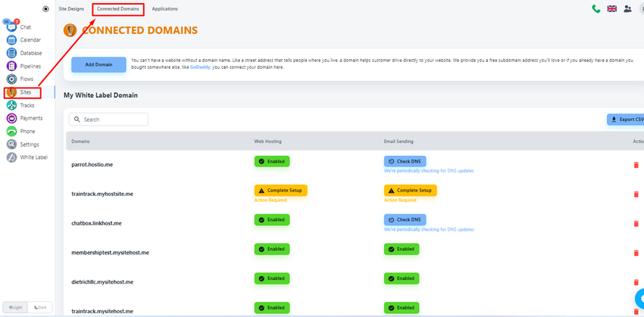Click the Add Domain button

(98, 64)
